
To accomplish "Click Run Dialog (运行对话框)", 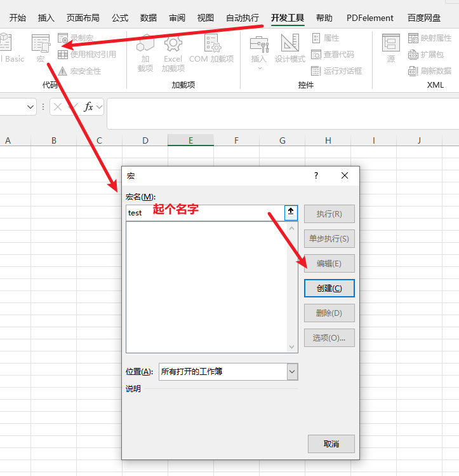I will point(336,71).
